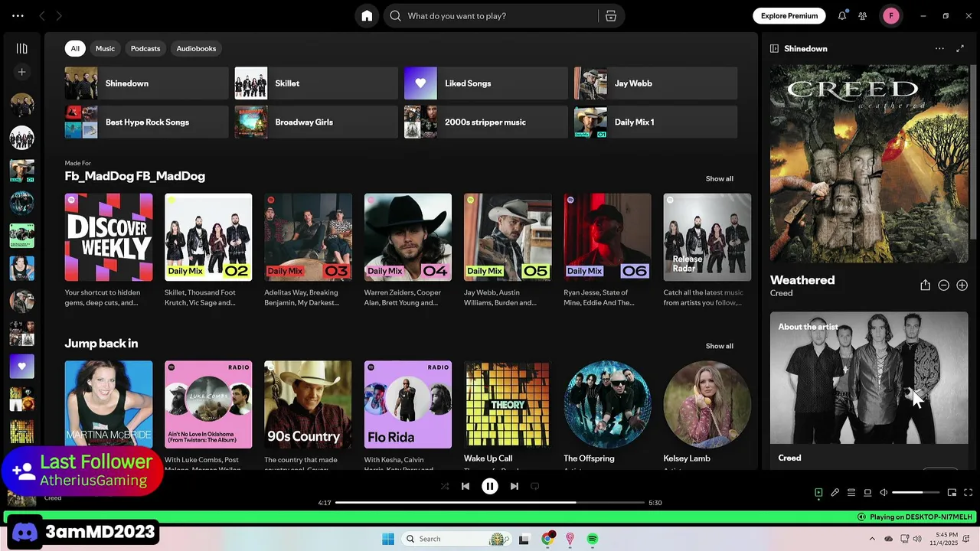Open Discover Weekly cover
Viewport: 980px width, 551px height.
(x=109, y=237)
